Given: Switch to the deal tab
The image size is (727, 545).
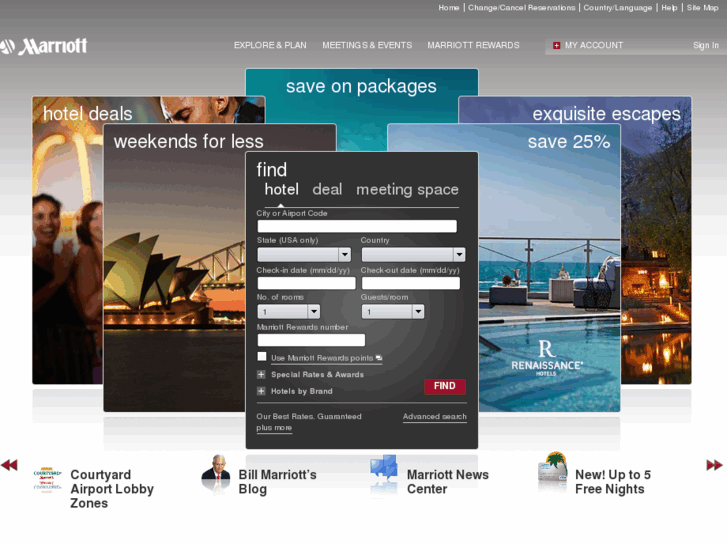Looking at the screenshot, I should (x=327, y=189).
